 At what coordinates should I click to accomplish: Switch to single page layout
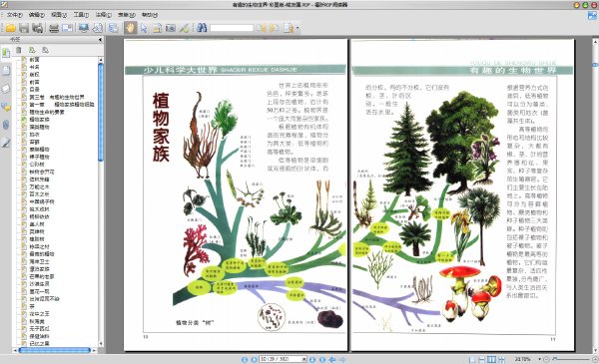point(472,359)
